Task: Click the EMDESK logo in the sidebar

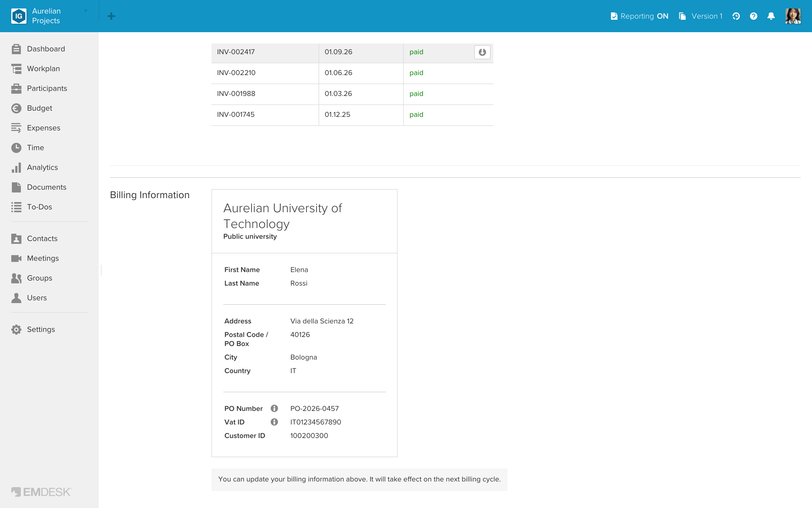Action: tap(41, 492)
